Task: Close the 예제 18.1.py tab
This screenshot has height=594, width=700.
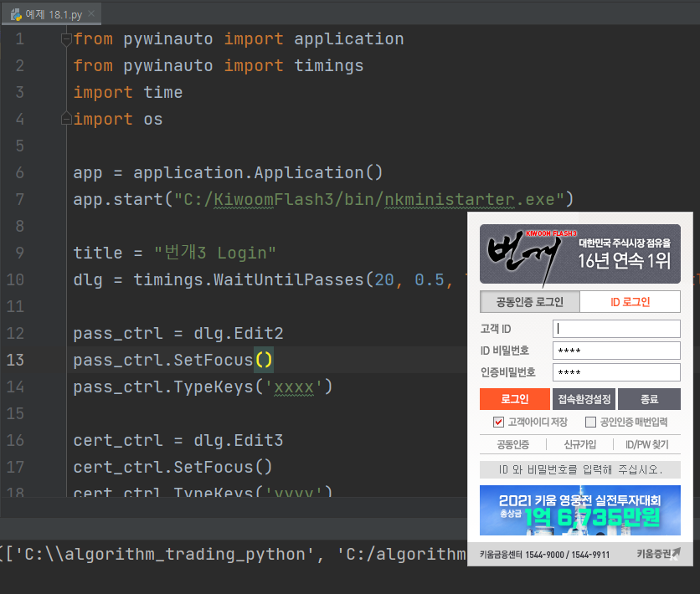Action: pyautogui.click(x=91, y=14)
